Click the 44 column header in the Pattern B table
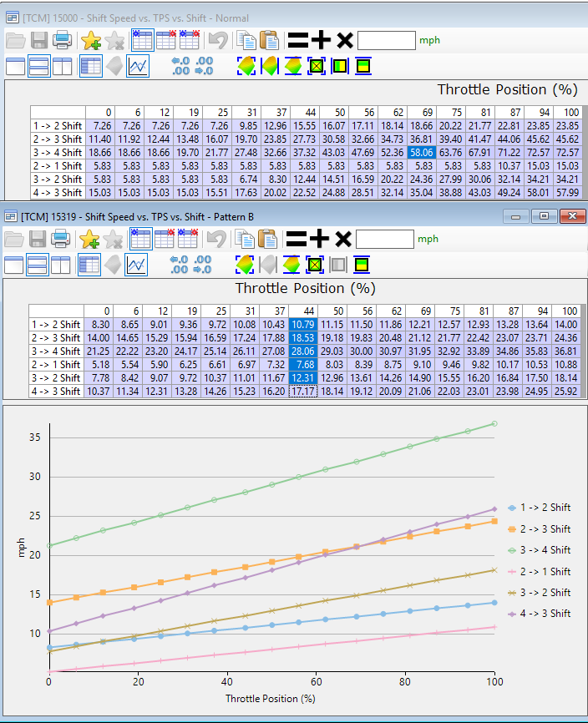588x723 pixels. [x=303, y=311]
